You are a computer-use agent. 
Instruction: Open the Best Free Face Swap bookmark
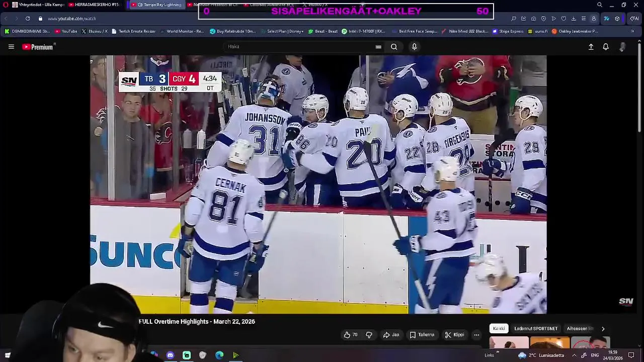point(414,31)
